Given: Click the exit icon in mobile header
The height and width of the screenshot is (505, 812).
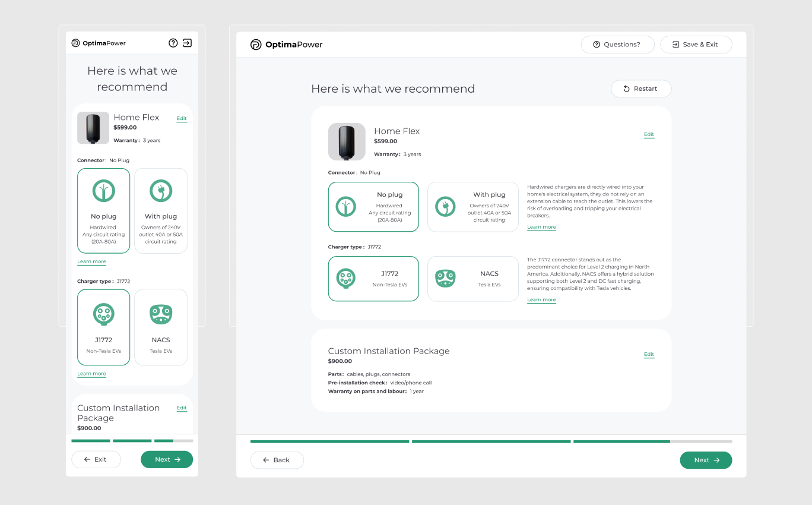Looking at the screenshot, I should [x=188, y=43].
